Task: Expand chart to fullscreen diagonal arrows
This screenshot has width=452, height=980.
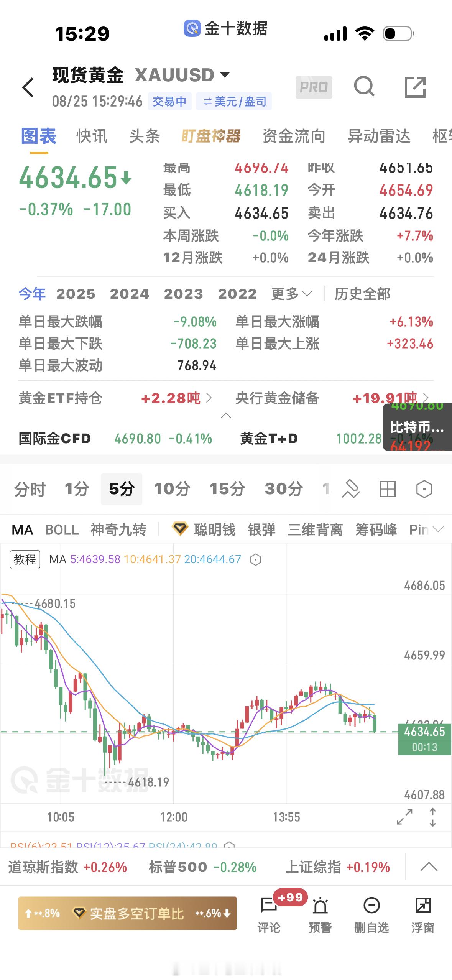Action: 404,817
